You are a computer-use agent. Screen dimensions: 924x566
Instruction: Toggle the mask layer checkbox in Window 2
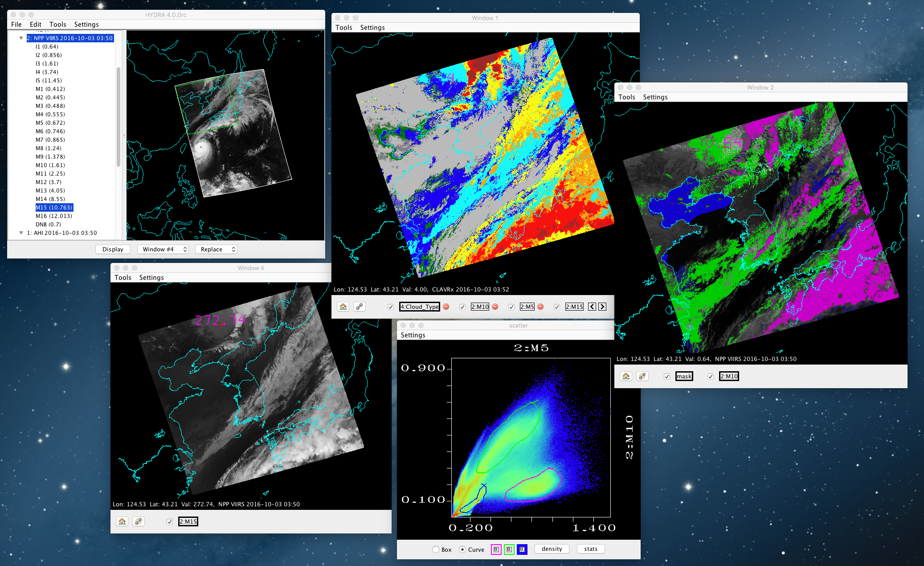coord(667,376)
